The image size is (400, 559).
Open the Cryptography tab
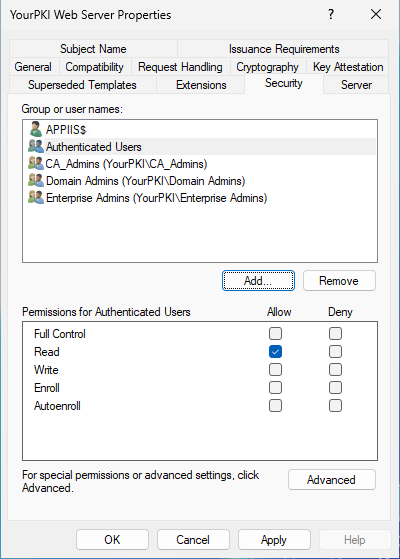tap(267, 67)
